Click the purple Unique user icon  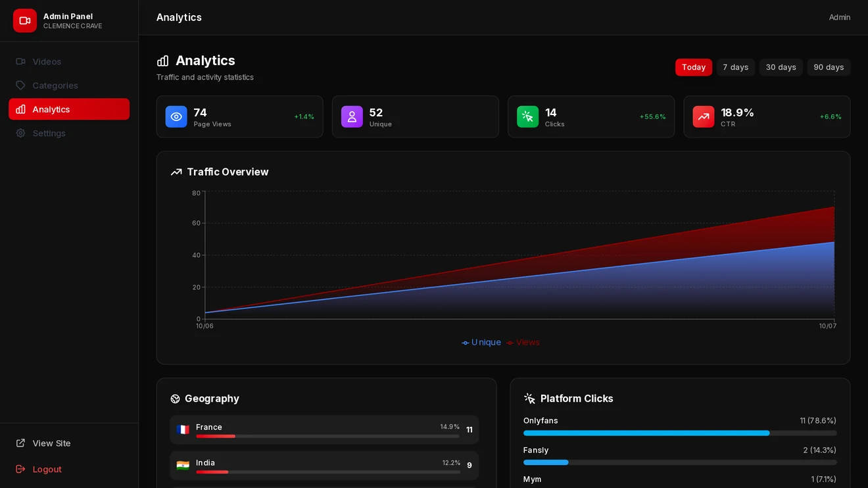pyautogui.click(x=352, y=116)
